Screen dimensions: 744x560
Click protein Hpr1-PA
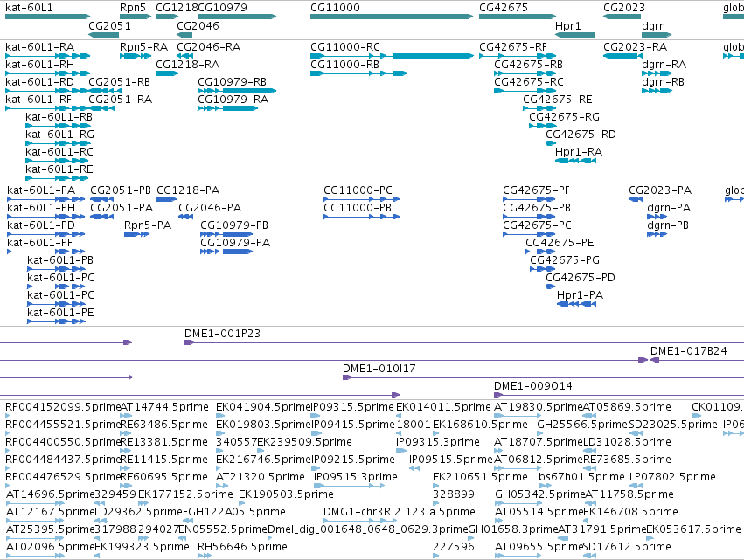(x=576, y=304)
